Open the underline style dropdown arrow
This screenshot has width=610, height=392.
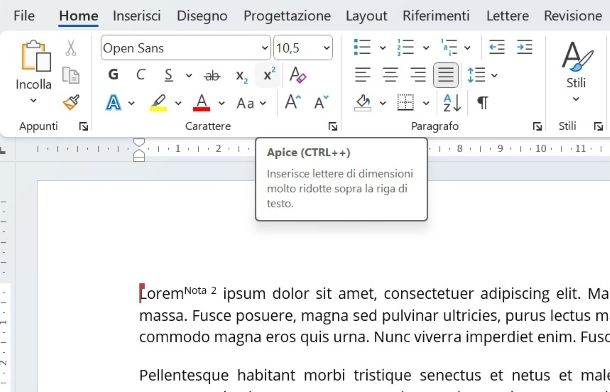click(189, 75)
